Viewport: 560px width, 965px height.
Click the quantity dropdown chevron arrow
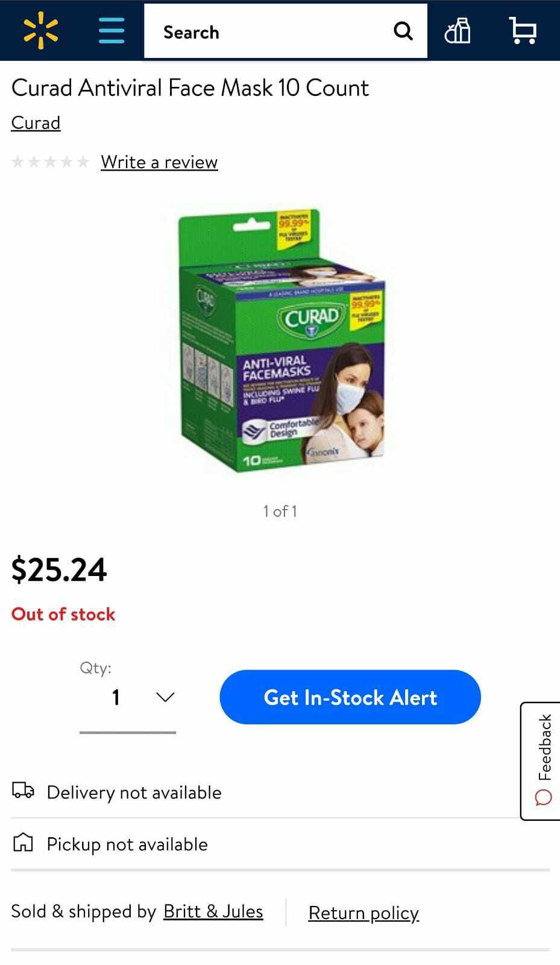tap(165, 697)
